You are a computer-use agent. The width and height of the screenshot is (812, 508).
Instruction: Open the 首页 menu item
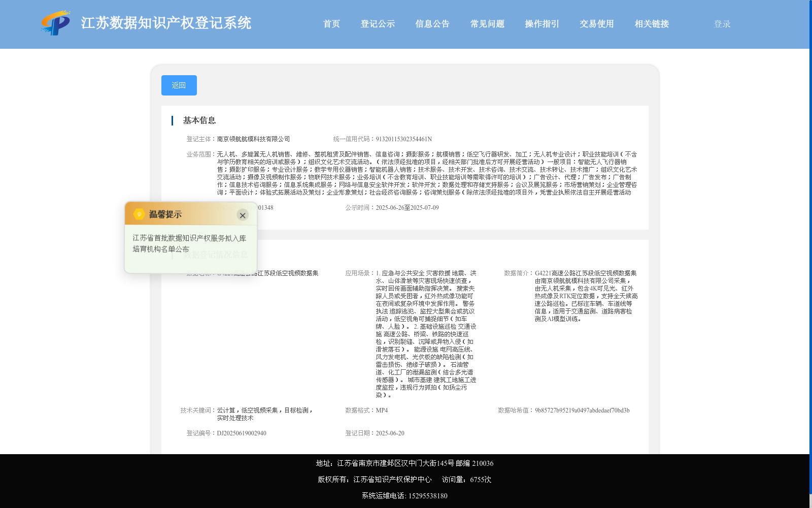331,24
